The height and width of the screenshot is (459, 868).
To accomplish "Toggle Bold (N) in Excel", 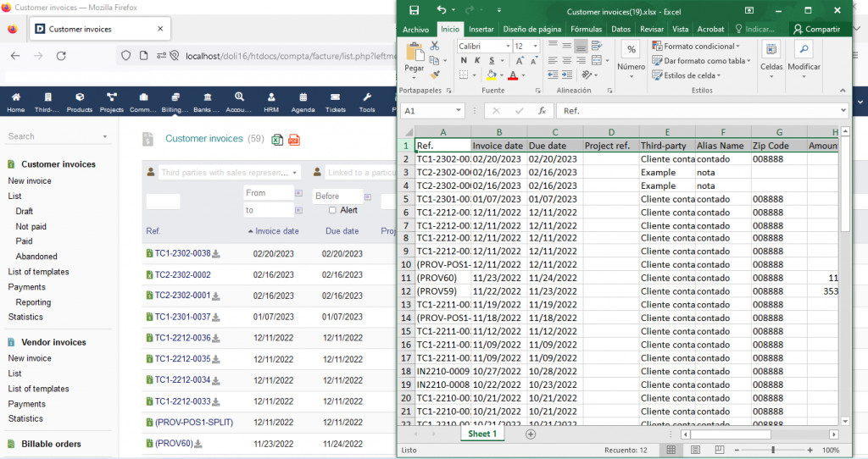I will [464, 61].
